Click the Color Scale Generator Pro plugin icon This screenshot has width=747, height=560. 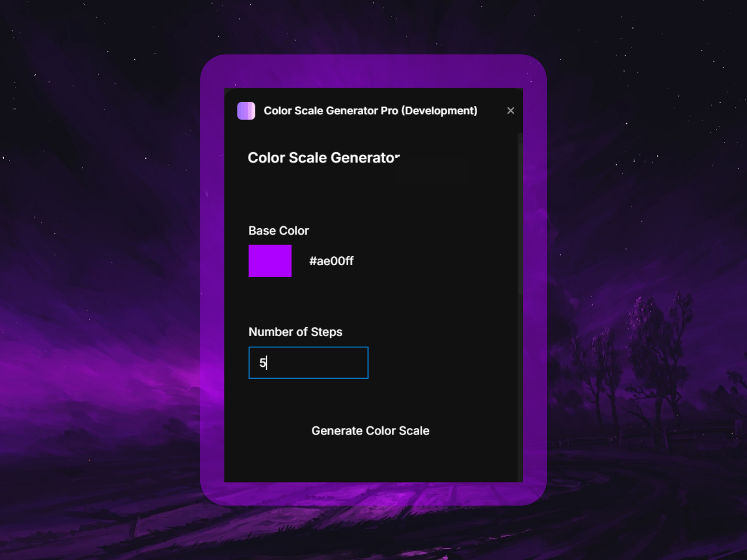click(x=247, y=111)
